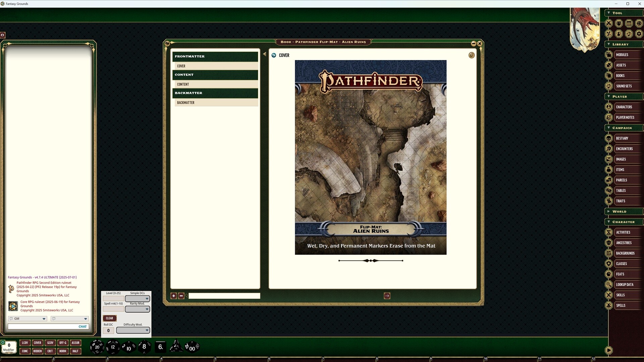Open the Combat Tracker crossed-swords tool
The height and width of the screenshot is (362, 644).
click(x=609, y=23)
